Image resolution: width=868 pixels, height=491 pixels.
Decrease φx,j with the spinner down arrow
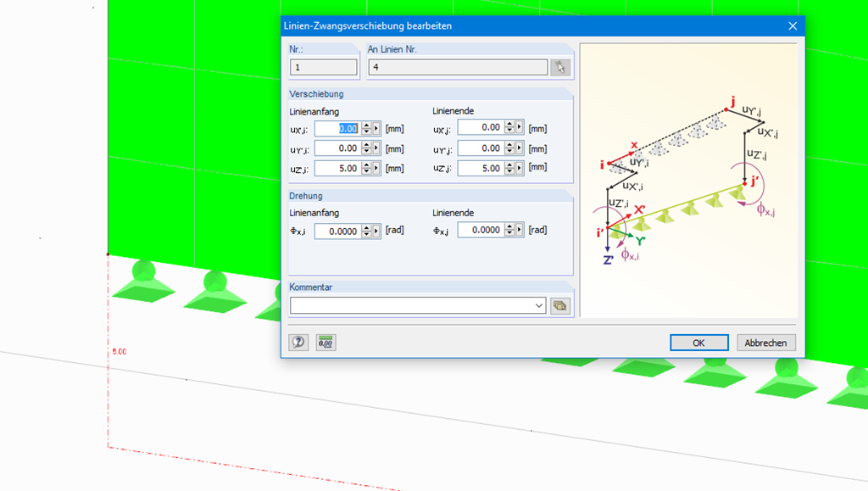pos(509,233)
